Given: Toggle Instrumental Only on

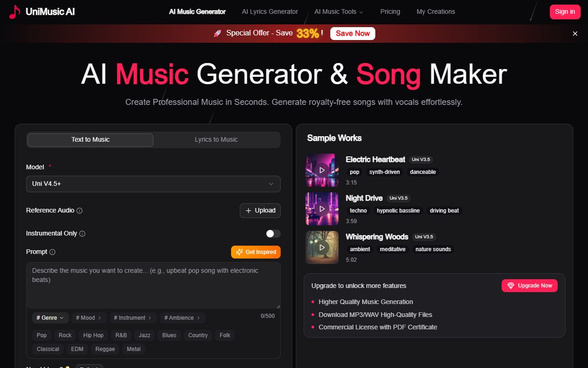Looking at the screenshot, I should pos(272,234).
